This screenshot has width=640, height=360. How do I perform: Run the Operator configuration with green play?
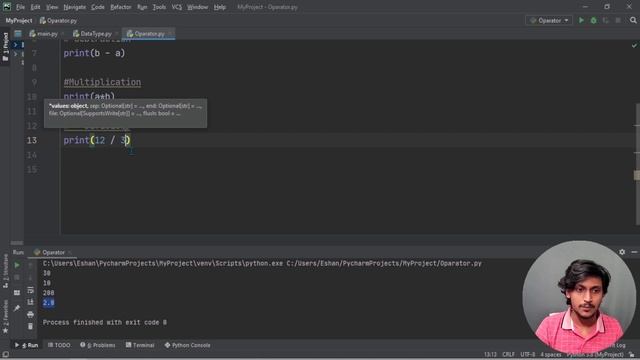pos(581,20)
